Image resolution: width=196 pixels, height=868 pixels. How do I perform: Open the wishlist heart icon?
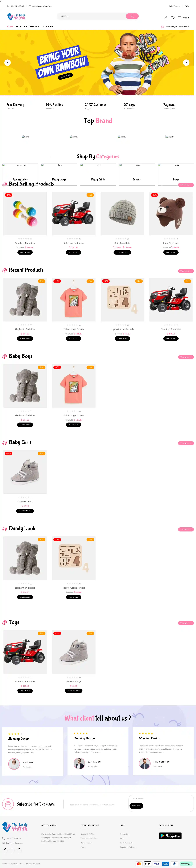click(x=173, y=18)
